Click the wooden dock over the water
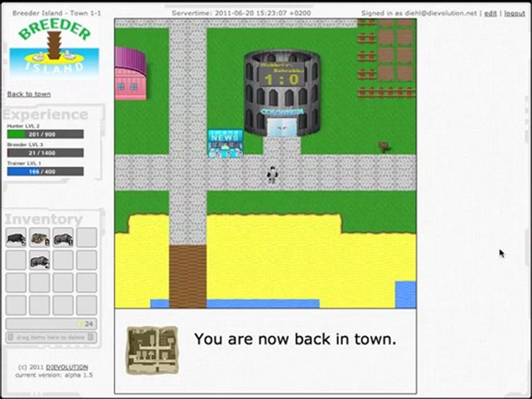 (188, 276)
